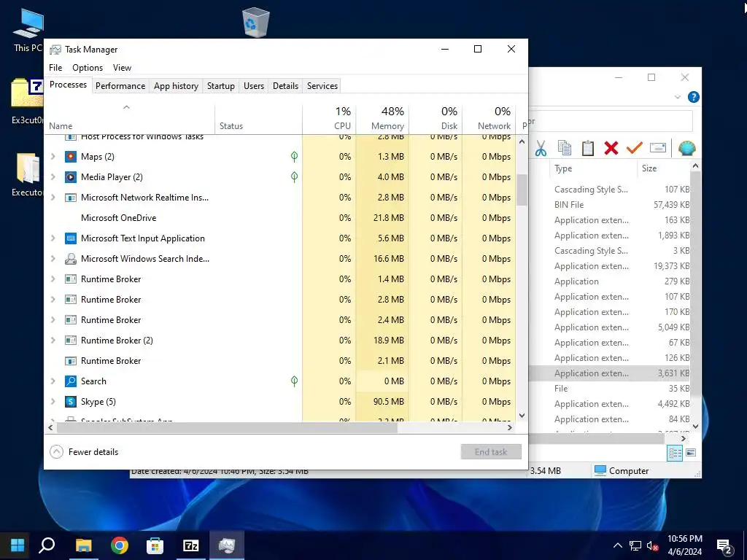The width and height of the screenshot is (747, 560).
Task: Switch to the Services tab
Action: pyautogui.click(x=322, y=86)
